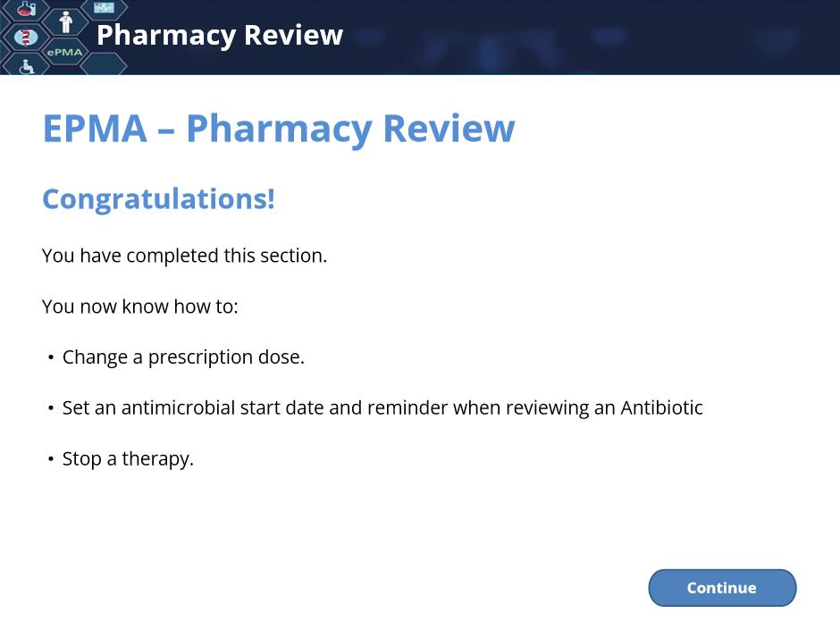
Task: Select the 'You have completed this section' text
Action: click(x=184, y=256)
